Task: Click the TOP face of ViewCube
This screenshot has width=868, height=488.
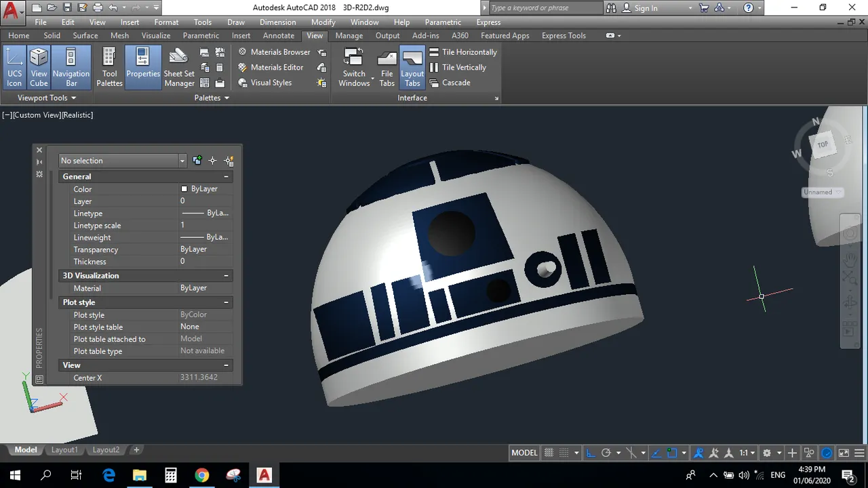Action: click(823, 144)
